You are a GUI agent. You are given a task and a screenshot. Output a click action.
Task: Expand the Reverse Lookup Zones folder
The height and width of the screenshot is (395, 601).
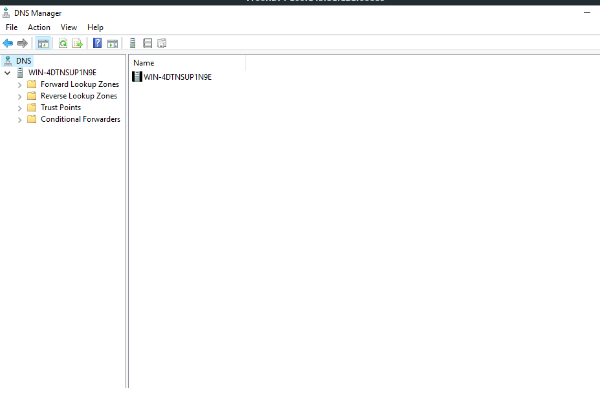tap(20, 97)
